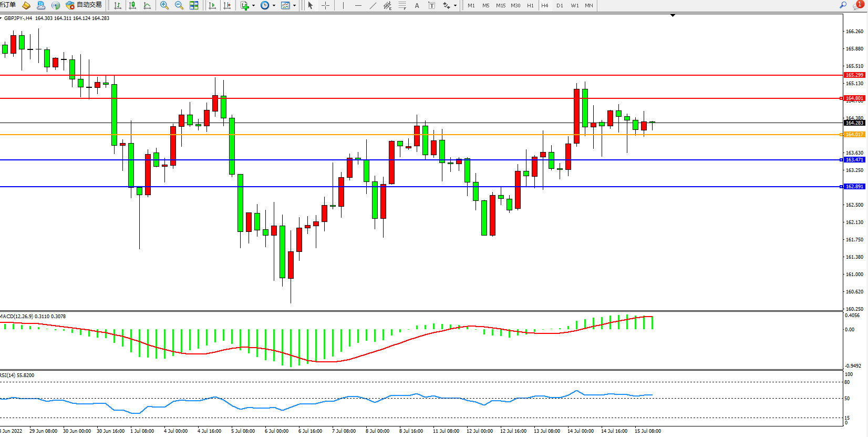The height and width of the screenshot is (437, 868).
Task: Select the text label tool
Action: [417, 5]
